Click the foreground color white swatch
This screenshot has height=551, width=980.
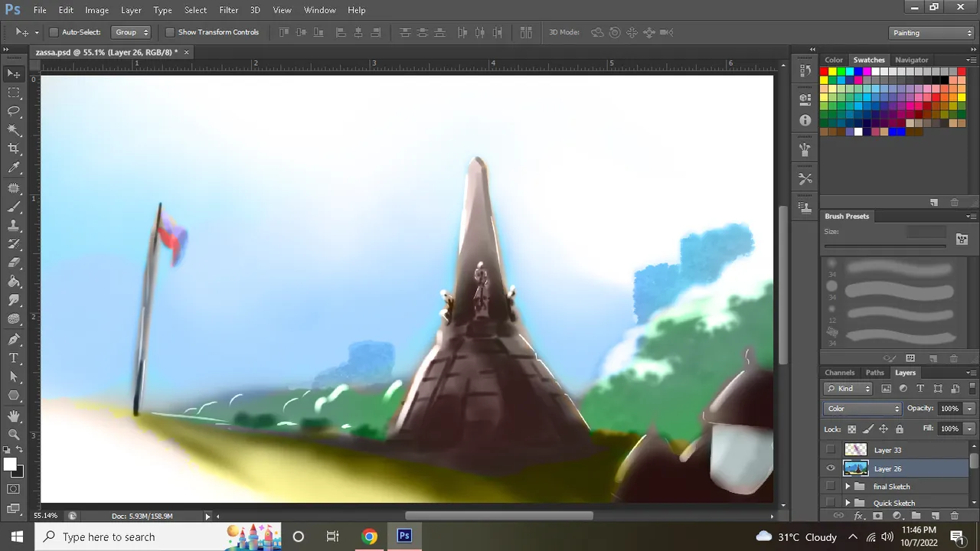(10, 465)
